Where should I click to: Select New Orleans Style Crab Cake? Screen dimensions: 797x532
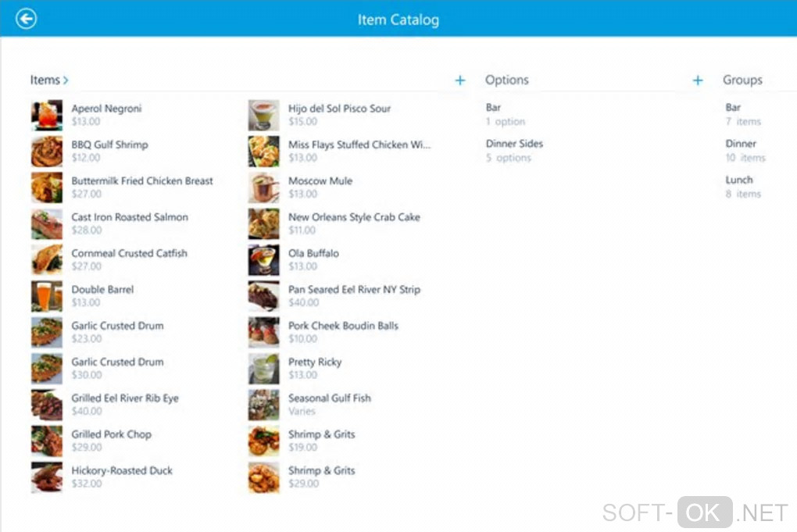tap(354, 218)
